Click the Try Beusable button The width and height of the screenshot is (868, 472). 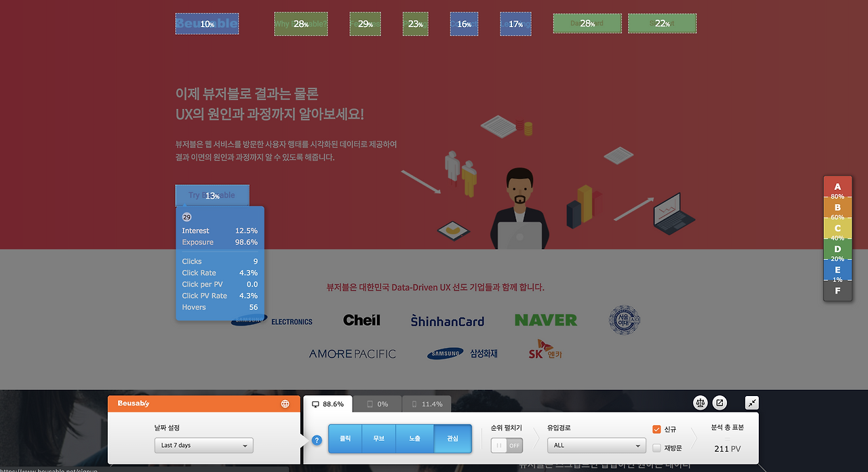pyautogui.click(x=212, y=195)
